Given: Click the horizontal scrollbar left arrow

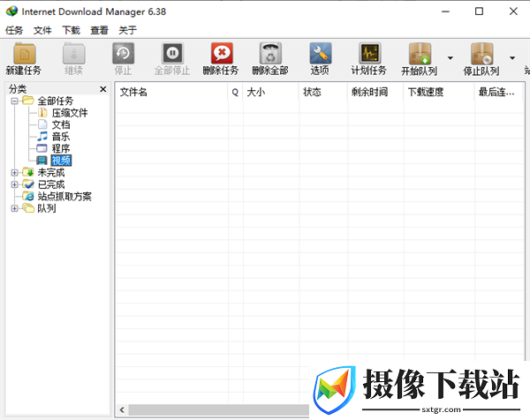Looking at the screenshot, I should tap(122, 410).
